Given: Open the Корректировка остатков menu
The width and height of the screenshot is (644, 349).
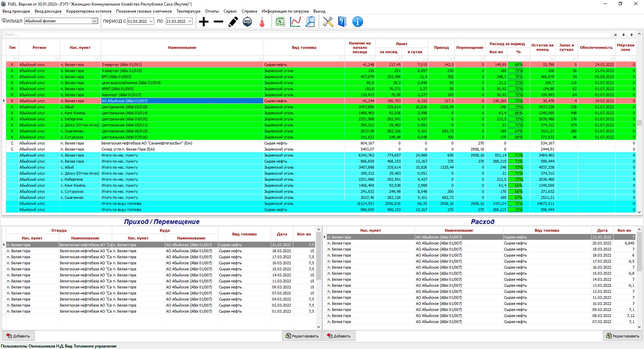Looking at the screenshot, I should [88, 11].
